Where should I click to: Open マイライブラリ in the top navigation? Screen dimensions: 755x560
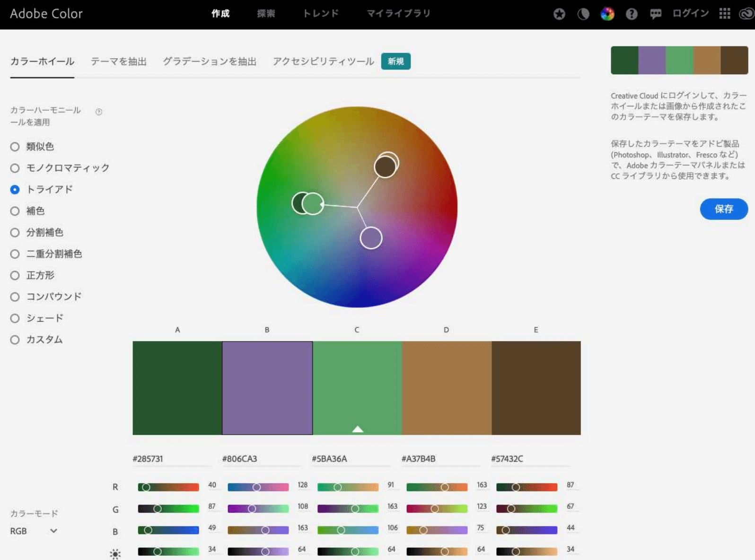[x=398, y=14]
